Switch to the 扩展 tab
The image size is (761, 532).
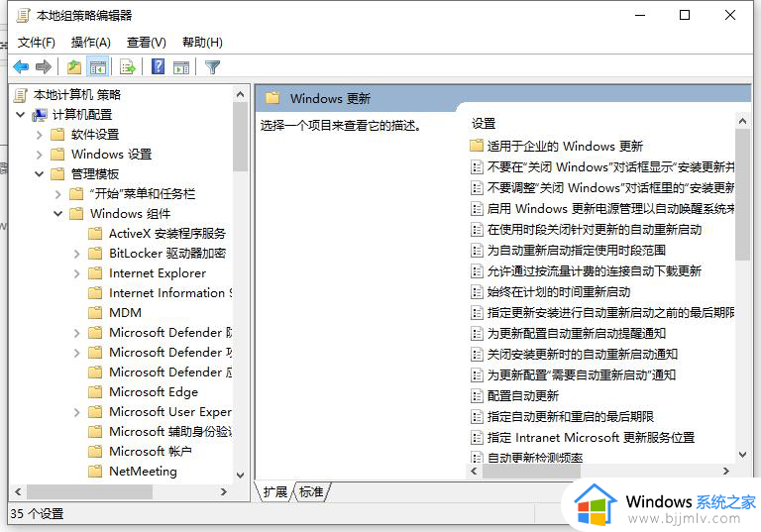[275, 491]
